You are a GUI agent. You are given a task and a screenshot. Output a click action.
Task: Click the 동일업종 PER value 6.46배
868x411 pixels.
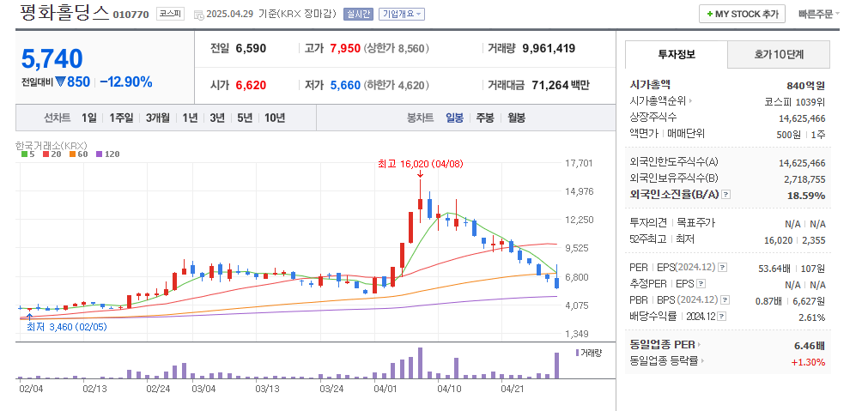tap(810, 346)
